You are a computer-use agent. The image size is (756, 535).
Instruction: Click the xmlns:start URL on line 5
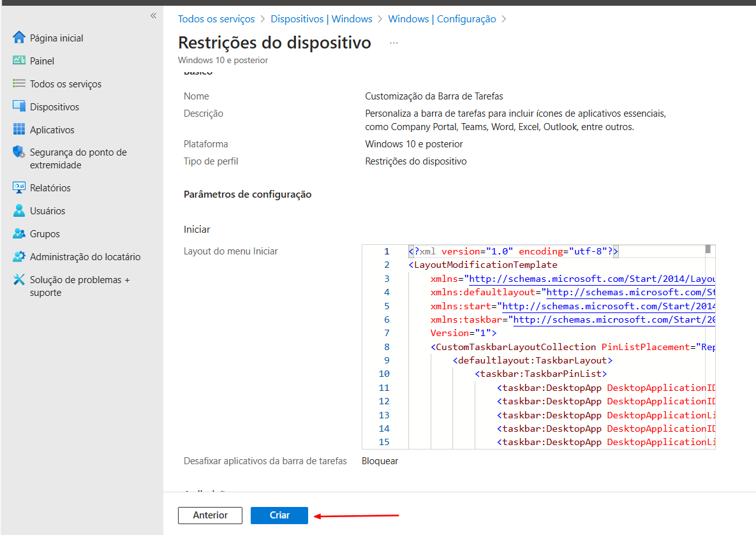pyautogui.click(x=609, y=306)
